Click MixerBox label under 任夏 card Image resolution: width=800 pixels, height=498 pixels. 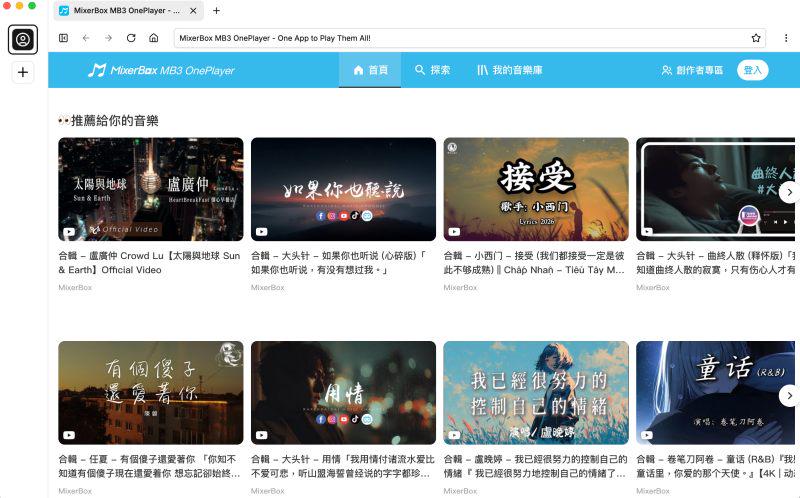(x=75, y=491)
